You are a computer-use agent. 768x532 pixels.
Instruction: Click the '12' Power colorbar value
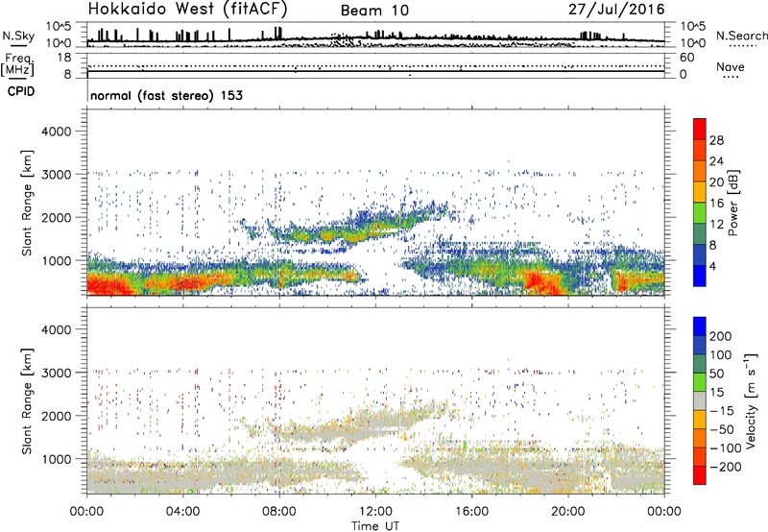[716, 225]
